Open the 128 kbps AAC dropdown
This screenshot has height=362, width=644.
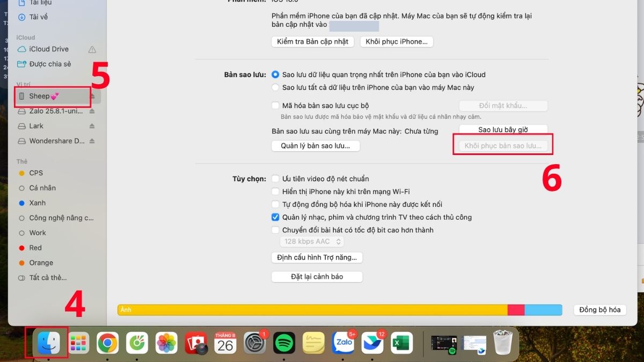tap(313, 241)
